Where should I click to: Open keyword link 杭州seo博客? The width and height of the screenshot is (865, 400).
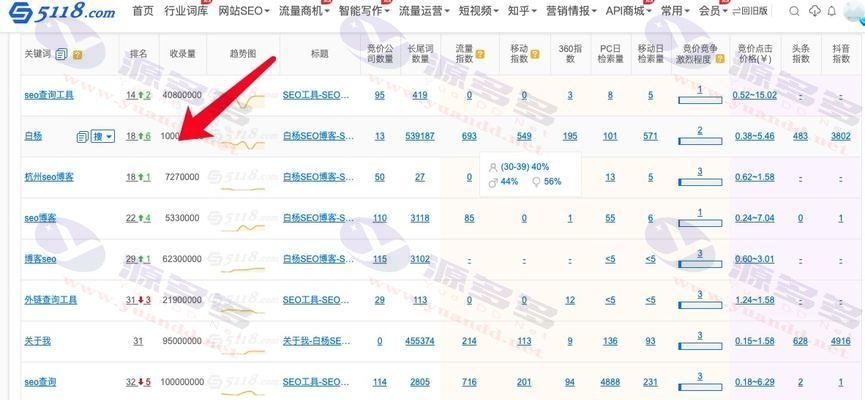[x=49, y=177]
